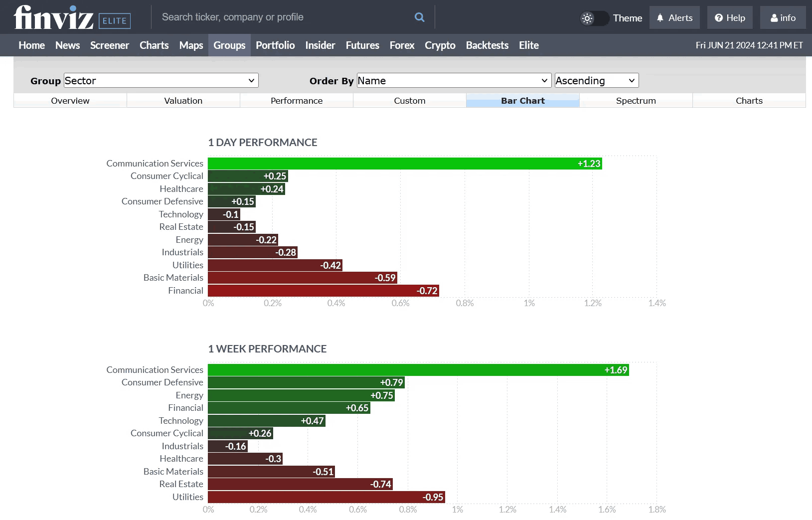Select the Performance view

click(296, 100)
